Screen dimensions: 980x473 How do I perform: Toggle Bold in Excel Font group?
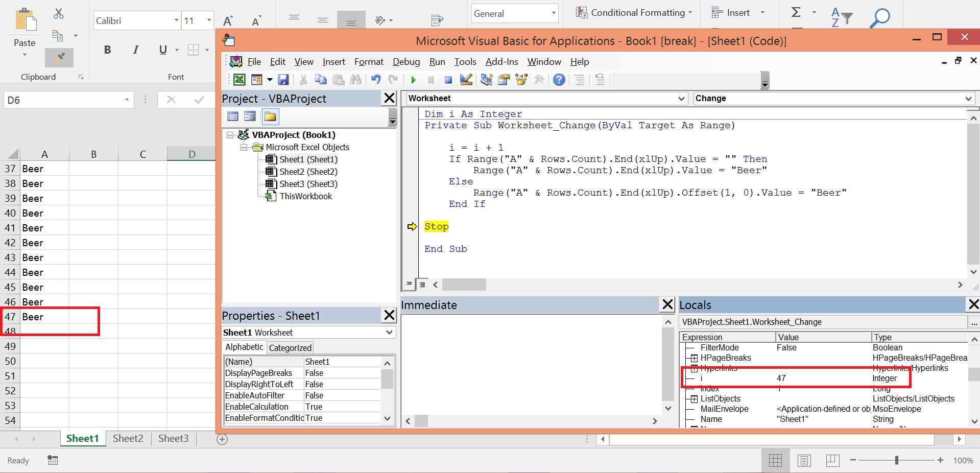[x=107, y=50]
